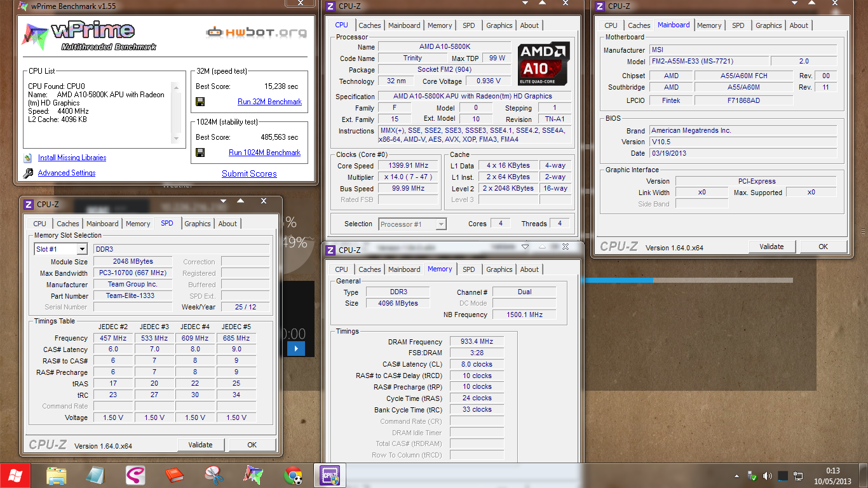Click the BIOS Date value 03/19/2013

(742, 153)
